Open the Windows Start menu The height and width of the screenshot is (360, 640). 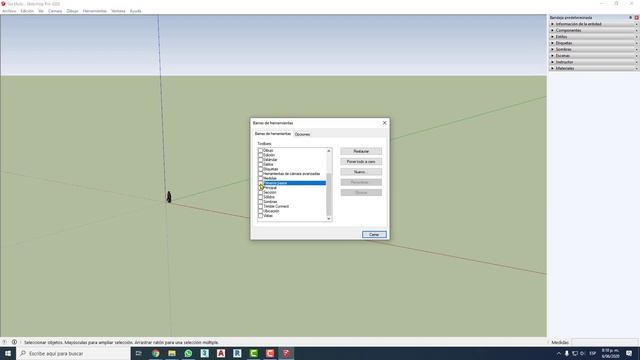pos(8,353)
